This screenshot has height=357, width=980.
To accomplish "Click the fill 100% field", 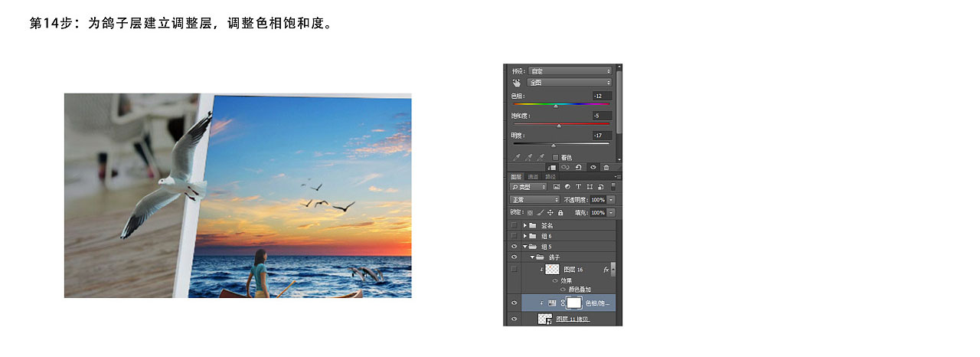I will click(598, 212).
